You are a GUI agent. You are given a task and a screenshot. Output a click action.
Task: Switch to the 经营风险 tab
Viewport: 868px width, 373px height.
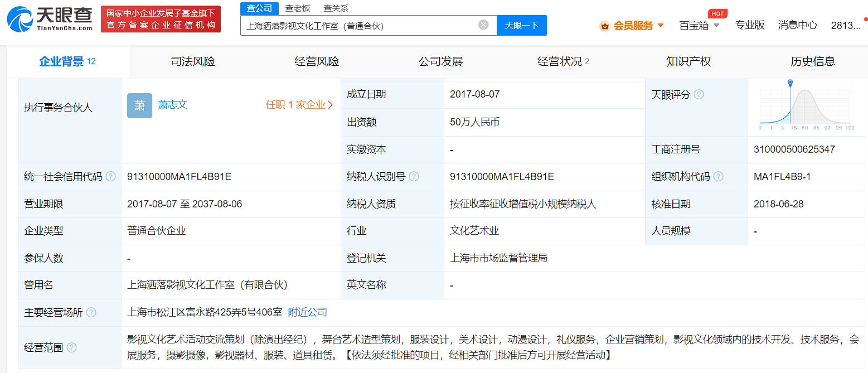click(317, 61)
